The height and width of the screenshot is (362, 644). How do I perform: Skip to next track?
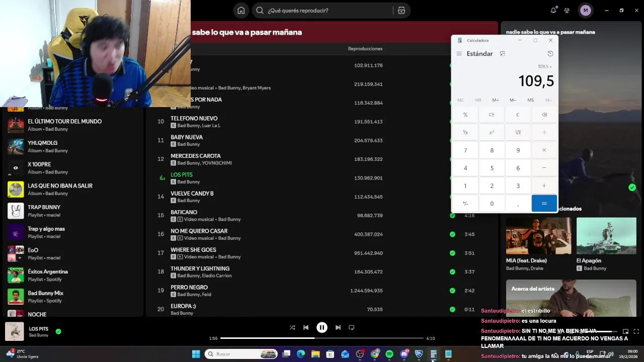(338, 327)
